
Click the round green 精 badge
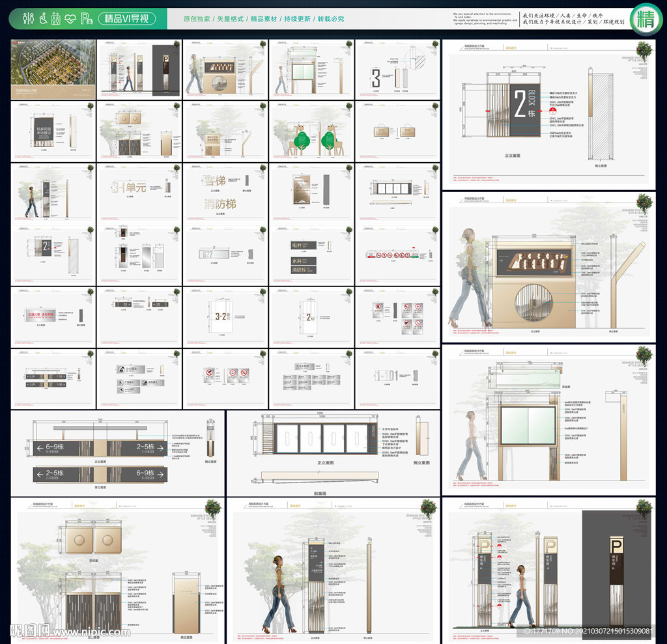pos(646,19)
